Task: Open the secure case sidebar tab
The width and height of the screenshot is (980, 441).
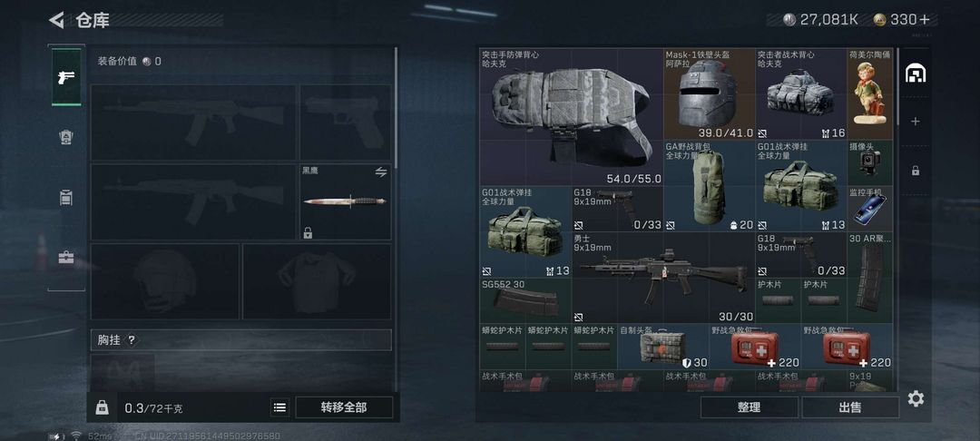Action: point(66,258)
